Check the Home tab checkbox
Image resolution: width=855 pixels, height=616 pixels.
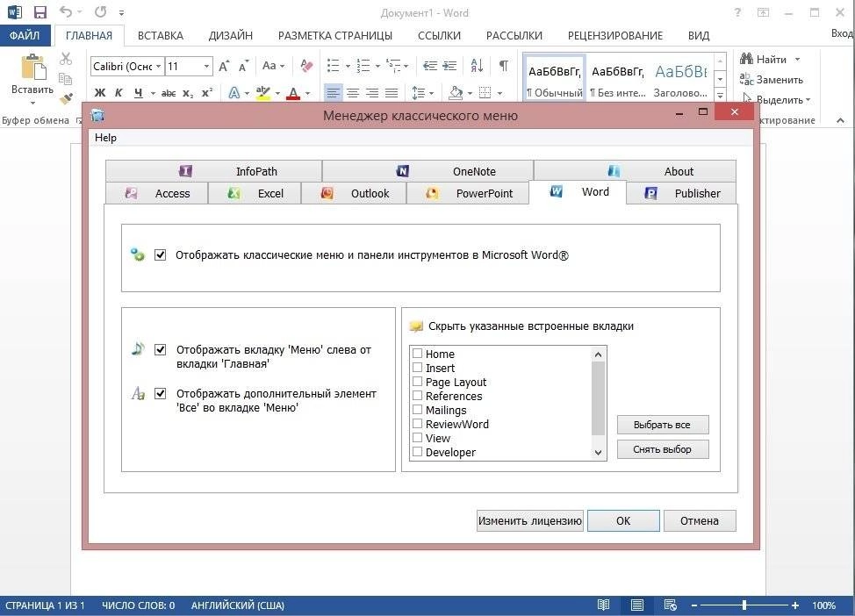pyautogui.click(x=418, y=354)
